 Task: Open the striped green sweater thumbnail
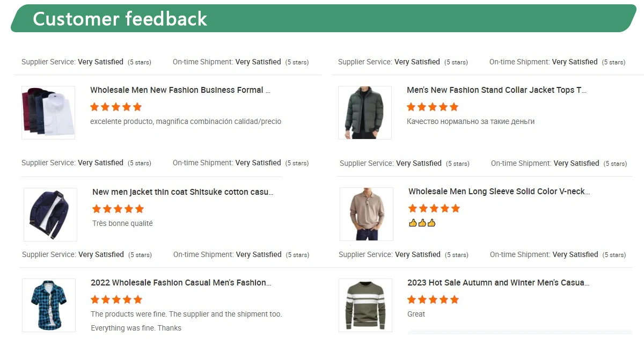tap(365, 305)
